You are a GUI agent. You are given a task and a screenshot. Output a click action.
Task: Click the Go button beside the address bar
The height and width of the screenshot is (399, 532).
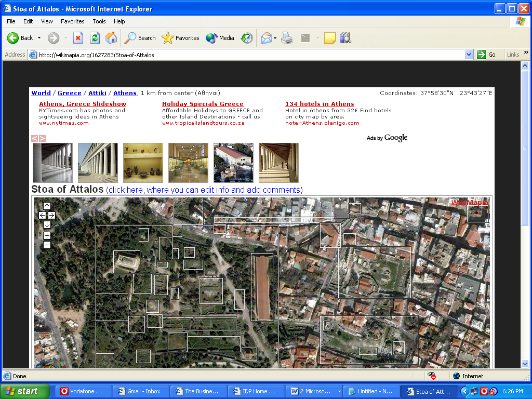coord(487,55)
